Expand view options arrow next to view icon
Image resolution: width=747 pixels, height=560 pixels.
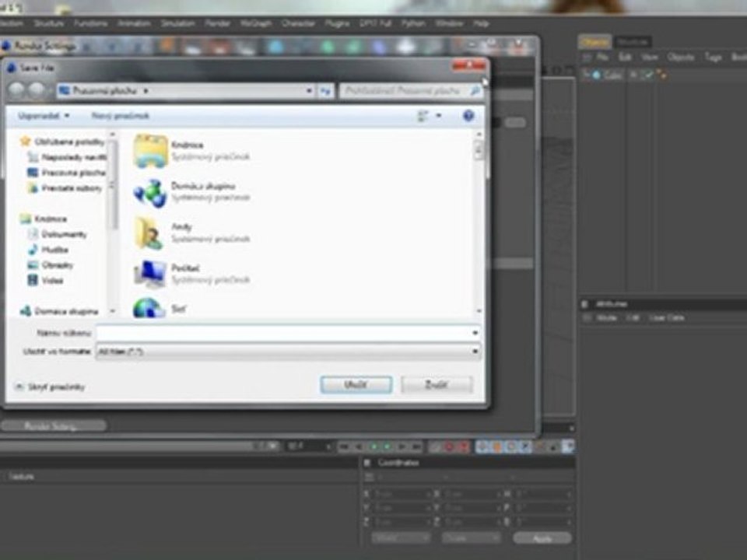(x=438, y=116)
